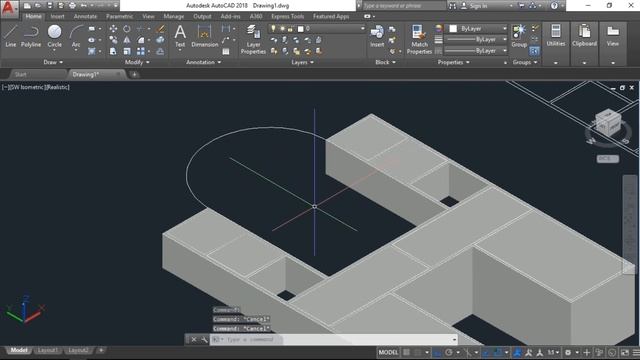Click the Save icon in quick access toolbar
640x360 pixels.
[49, 6]
